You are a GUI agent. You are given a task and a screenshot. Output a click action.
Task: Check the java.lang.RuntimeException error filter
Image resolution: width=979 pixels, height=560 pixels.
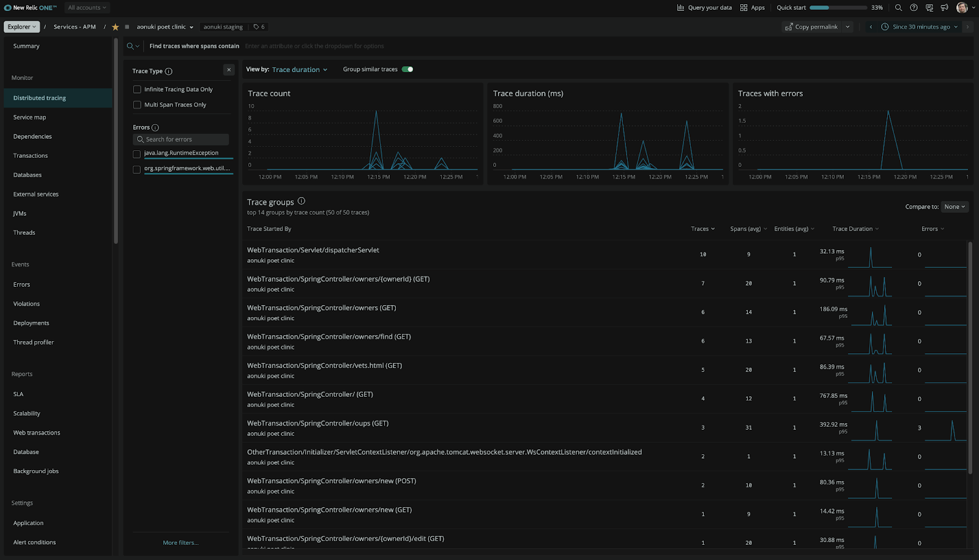click(137, 154)
